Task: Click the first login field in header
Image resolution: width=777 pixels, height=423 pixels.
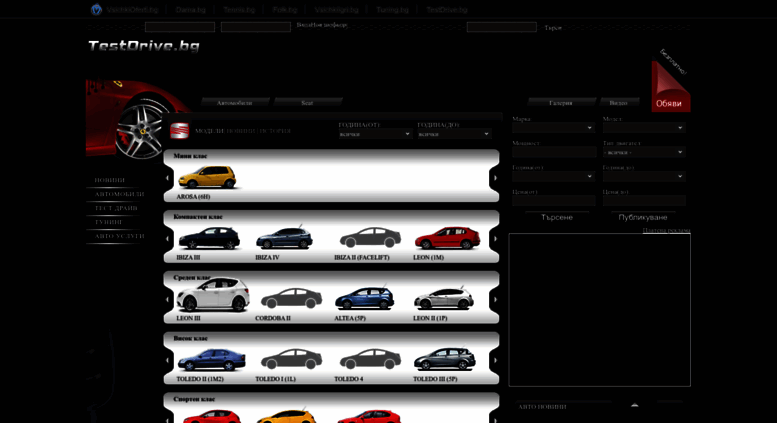Action: 180,27
